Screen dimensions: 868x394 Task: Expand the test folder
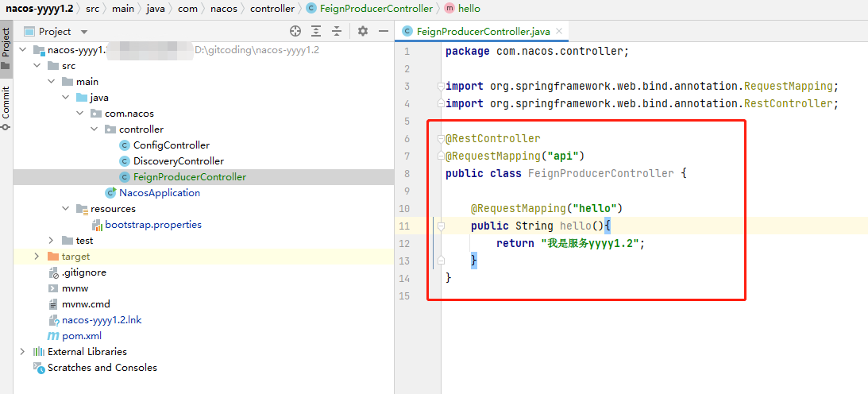point(52,241)
